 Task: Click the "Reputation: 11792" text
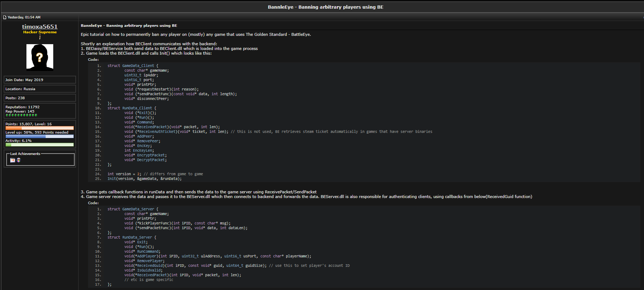click(x=22, y=107)
